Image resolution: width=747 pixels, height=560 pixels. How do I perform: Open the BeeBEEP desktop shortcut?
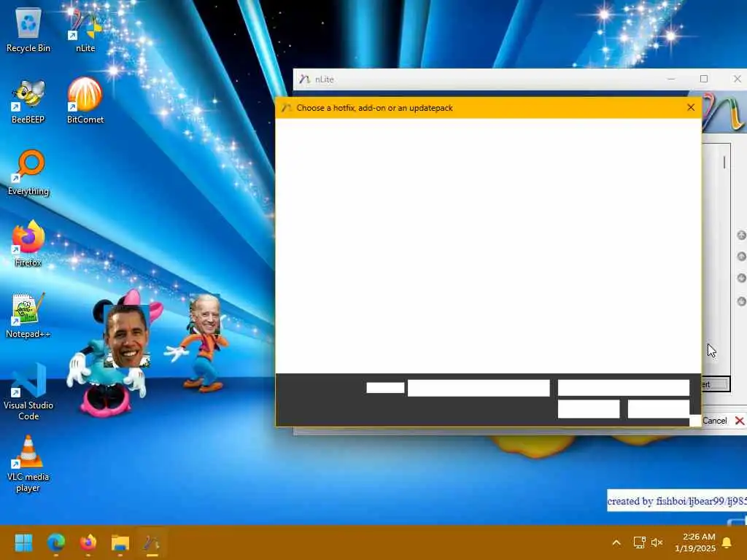tap(28, 101)
